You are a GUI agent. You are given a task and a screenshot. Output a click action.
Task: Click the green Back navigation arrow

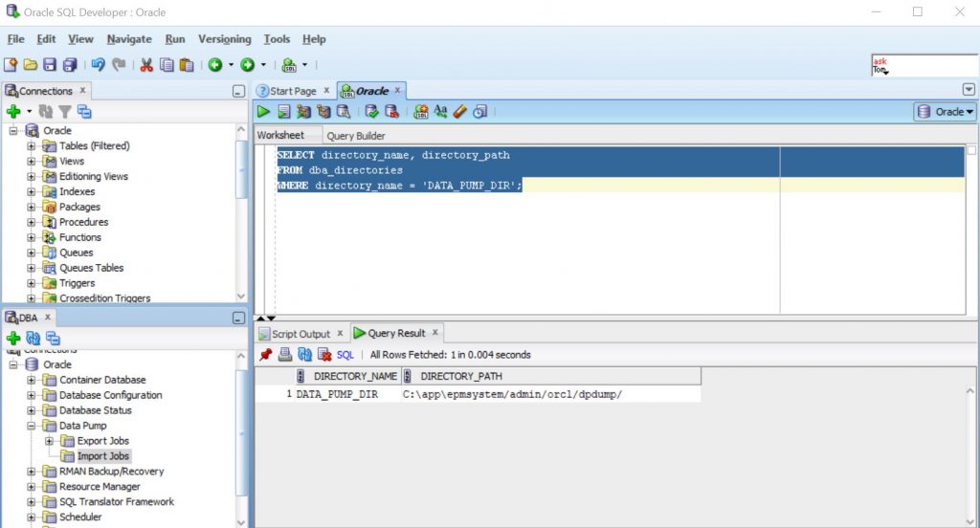[215, 65]
